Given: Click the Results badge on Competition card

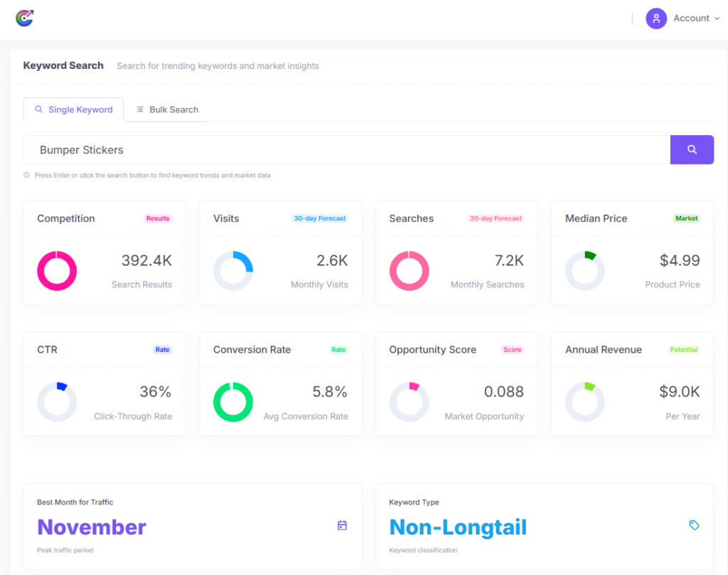Looking at the screenshot, I should 158,219.
